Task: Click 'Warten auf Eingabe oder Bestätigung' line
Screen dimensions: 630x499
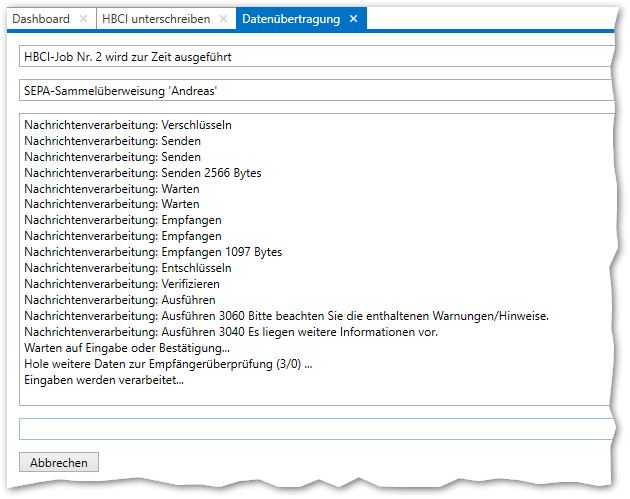Action: [x=126, y=348]
